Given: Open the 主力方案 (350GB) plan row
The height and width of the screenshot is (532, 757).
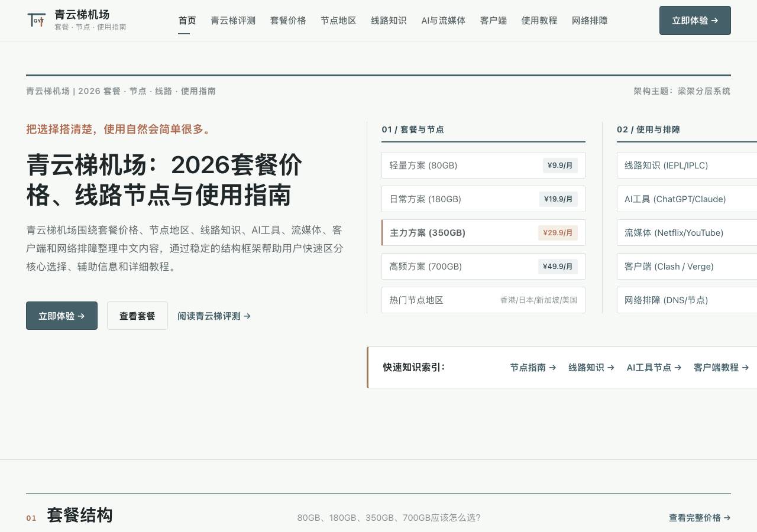Looking at the screenshot, I should tap(483, 233).
